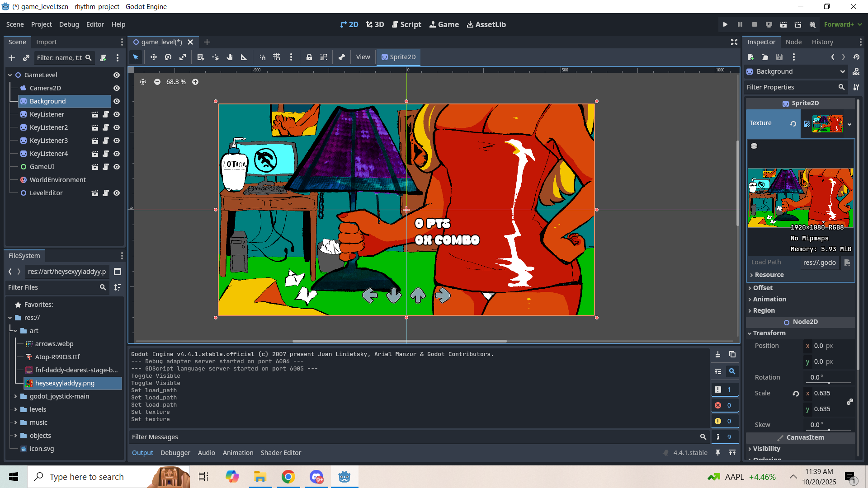Open the View menu button
Viewport: 868px width, 488px height.
[x=363, y=57]
